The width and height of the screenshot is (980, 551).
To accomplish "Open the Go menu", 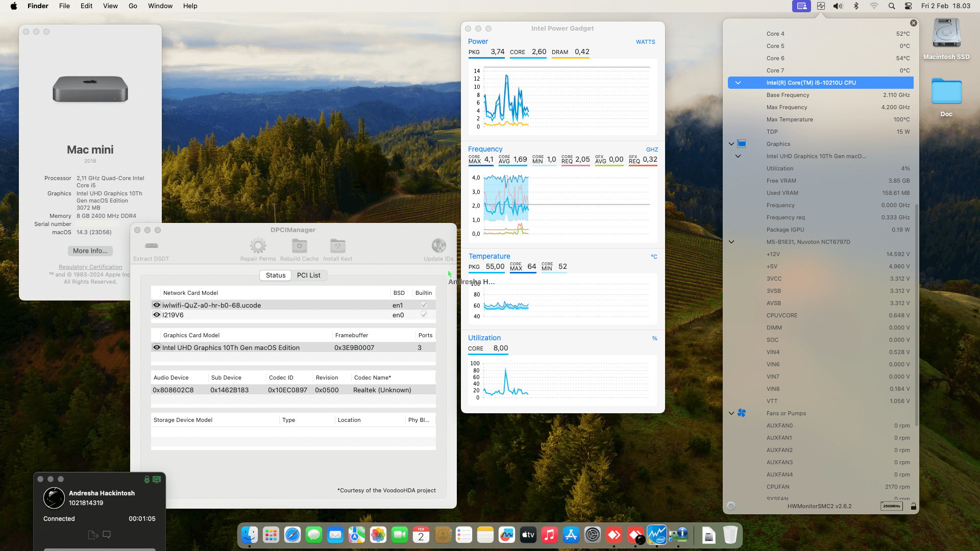I will pyautogui.click(x=133, y=6).
